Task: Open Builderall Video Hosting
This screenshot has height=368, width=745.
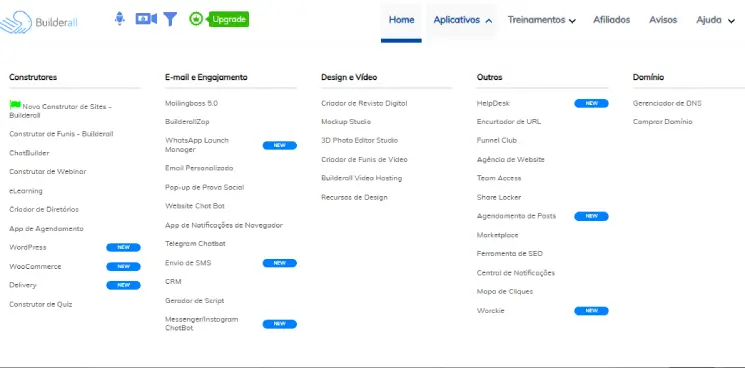Action: [362, 178]
